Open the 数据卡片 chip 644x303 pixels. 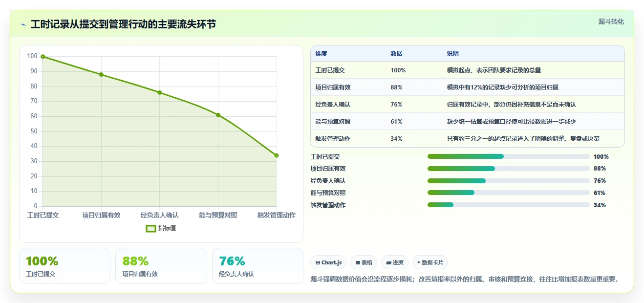(430, 262)
